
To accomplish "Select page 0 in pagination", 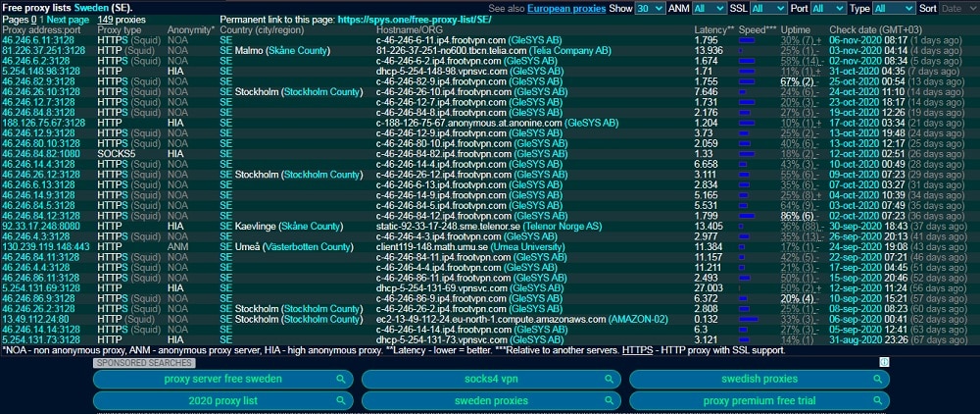I will [34, 20].
